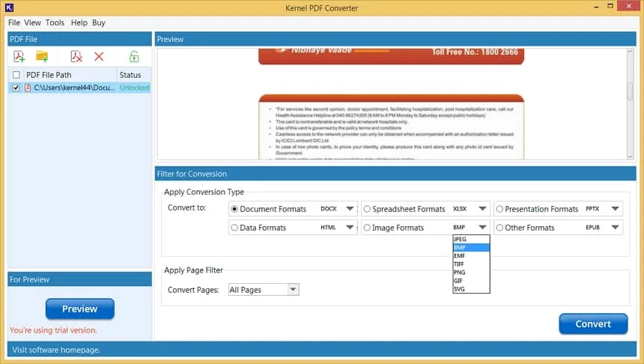Select the Image Formats radio button
This screenshot has width=644, height=364.
point(367,228)
